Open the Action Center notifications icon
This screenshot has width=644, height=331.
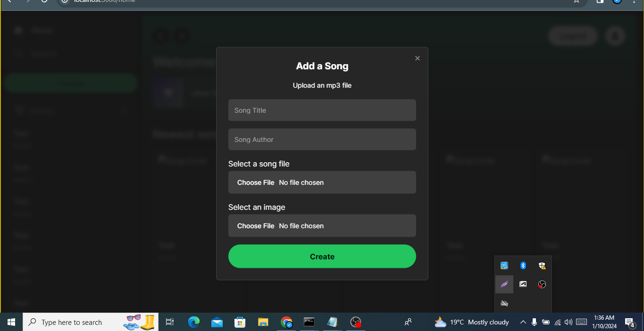630,322
